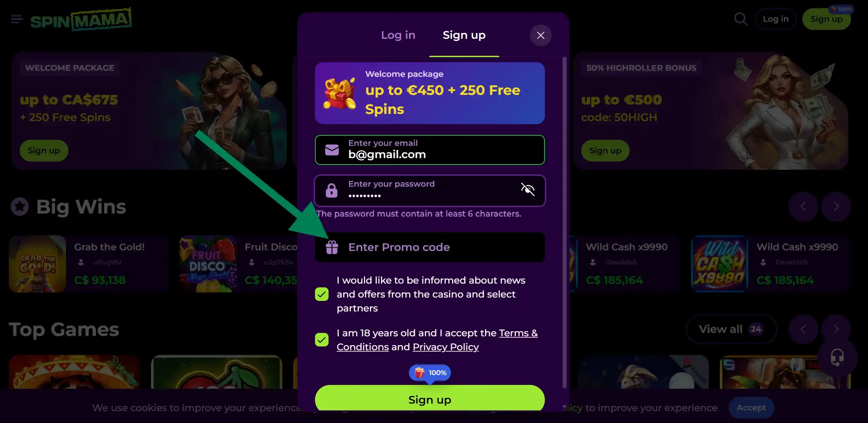Open the Privacy Policy link

click(446, 347)
